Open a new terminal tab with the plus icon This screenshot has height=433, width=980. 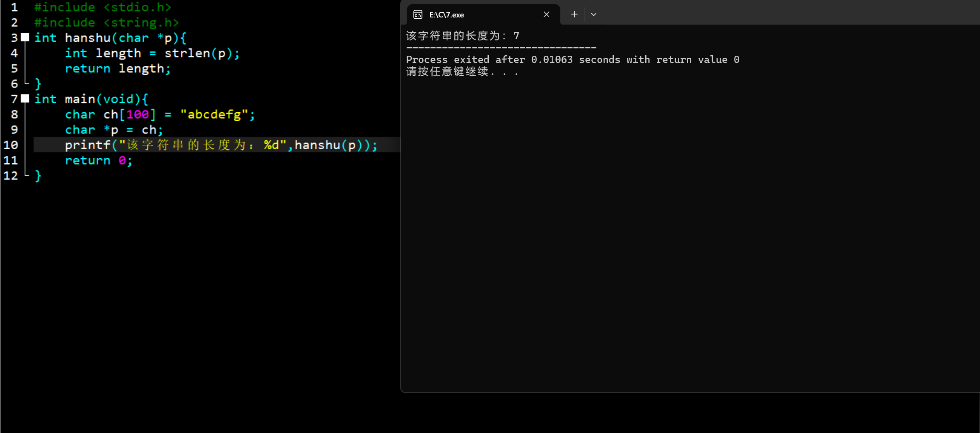[x=573, y=14]
